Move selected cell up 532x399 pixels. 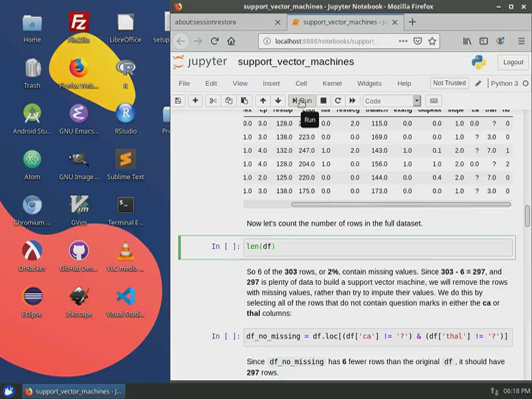pyautogui.click(x=263, y=101)
